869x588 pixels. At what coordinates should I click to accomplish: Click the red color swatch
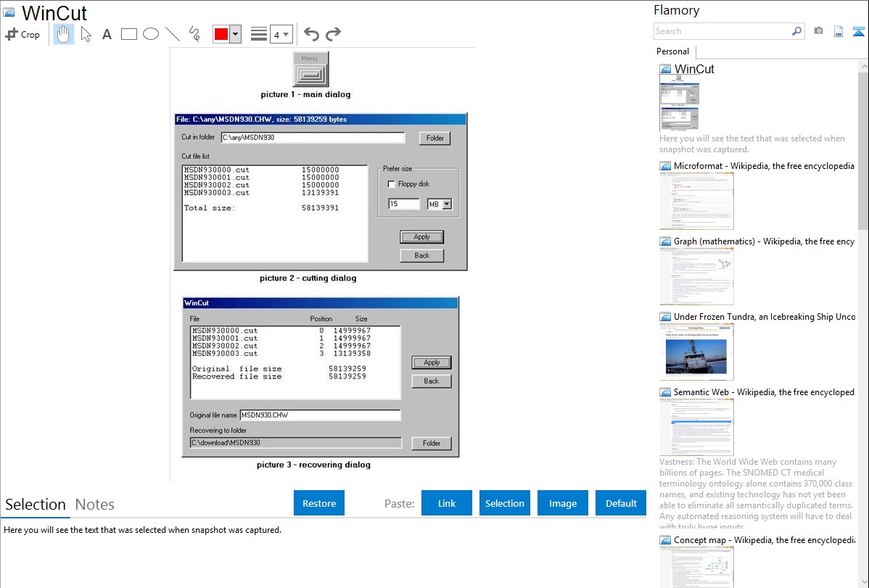[x=221, y=34]
